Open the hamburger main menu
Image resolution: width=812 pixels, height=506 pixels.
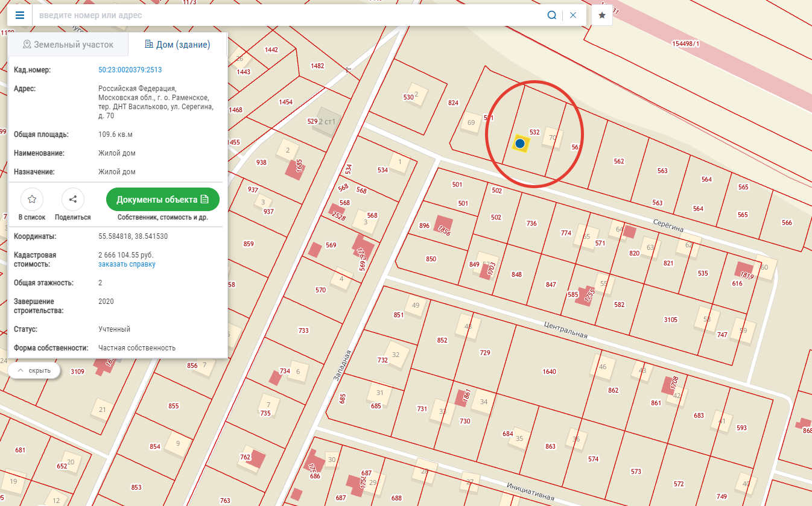pos(20,15)
